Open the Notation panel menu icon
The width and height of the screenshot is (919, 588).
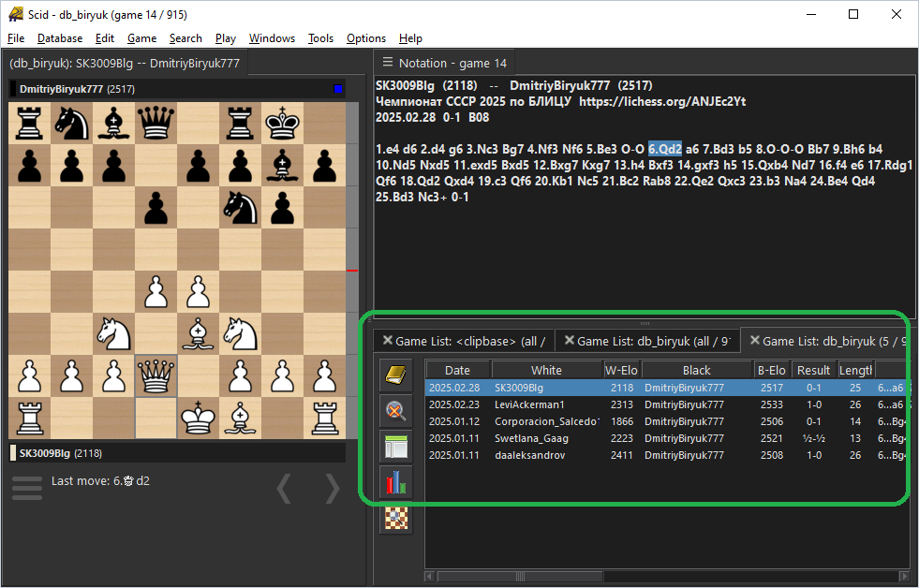pyautogui.click(x=388, y=62)
